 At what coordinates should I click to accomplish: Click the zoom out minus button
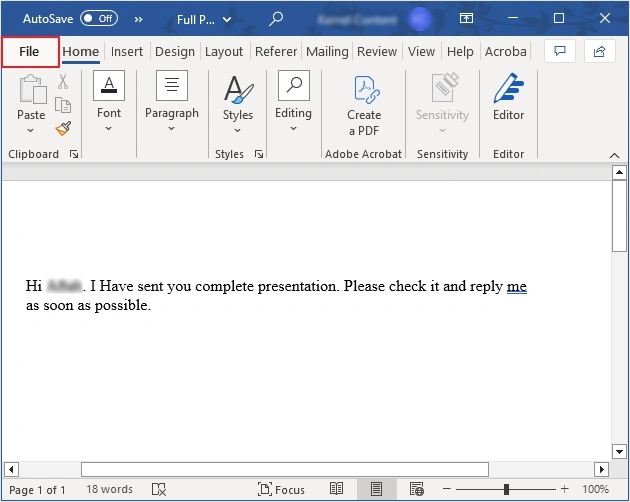[447, 489]
